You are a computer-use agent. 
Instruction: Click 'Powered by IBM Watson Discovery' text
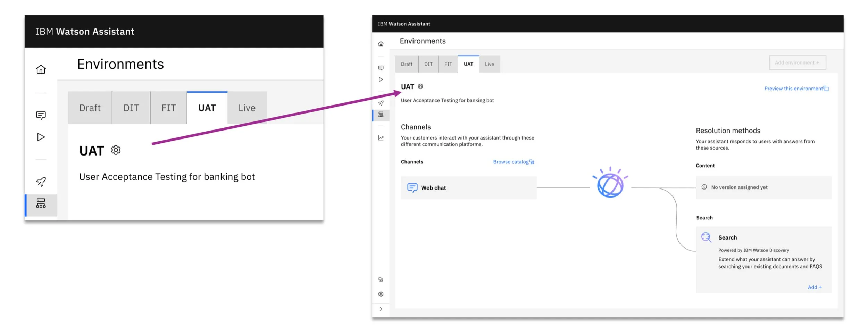[x=754, y=250]
